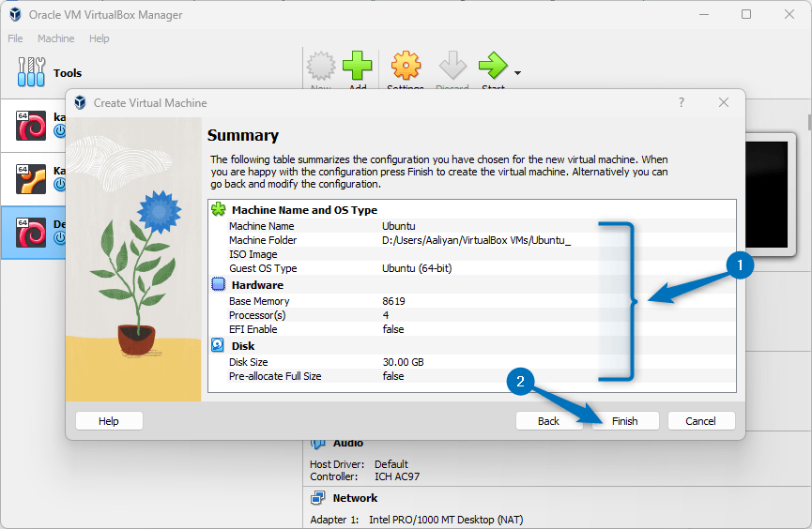The height and width of the screenshot is (529, 812).
Task: Click the Discard toolbar icon
Action: point(452,68)
